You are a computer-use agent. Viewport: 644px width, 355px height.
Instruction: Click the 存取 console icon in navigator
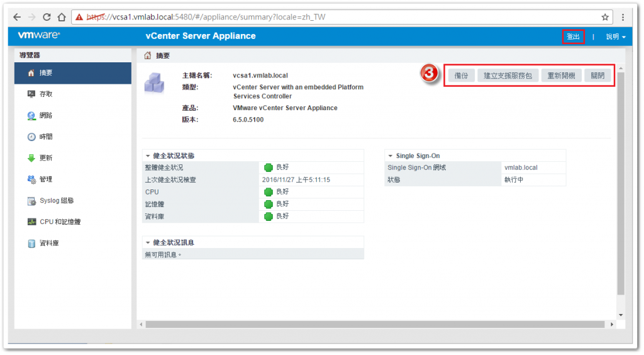coord(31,94)
